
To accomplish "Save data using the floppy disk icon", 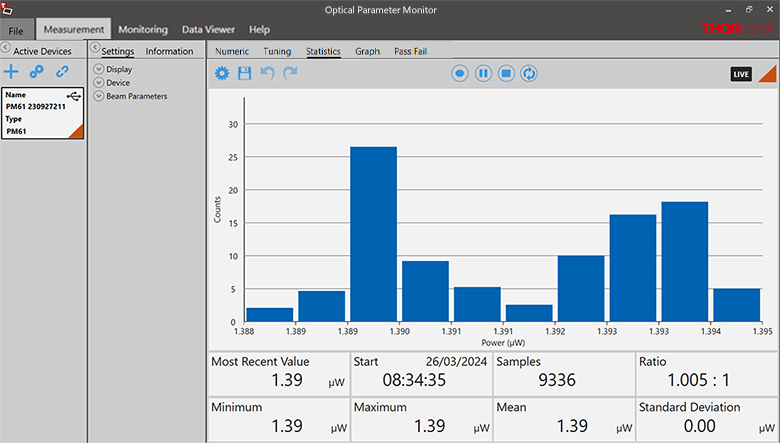I will [244, 73].
